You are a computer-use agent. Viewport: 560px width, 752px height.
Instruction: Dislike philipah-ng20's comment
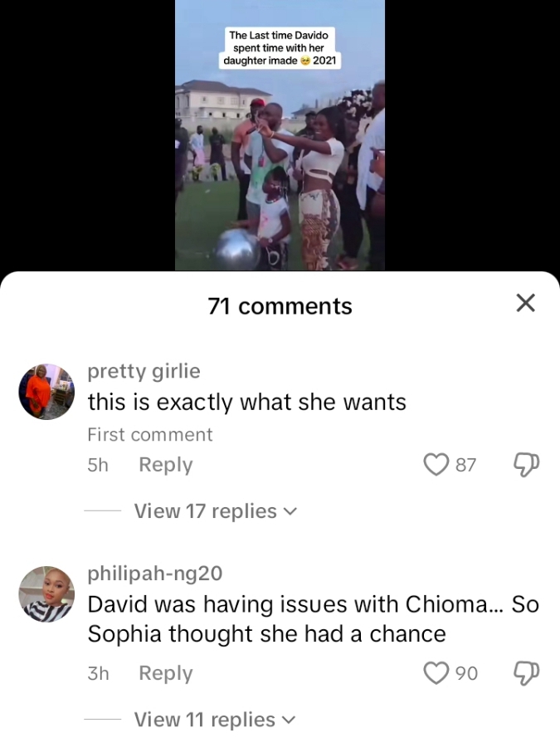pyautogui.click(x=527, y=673)
